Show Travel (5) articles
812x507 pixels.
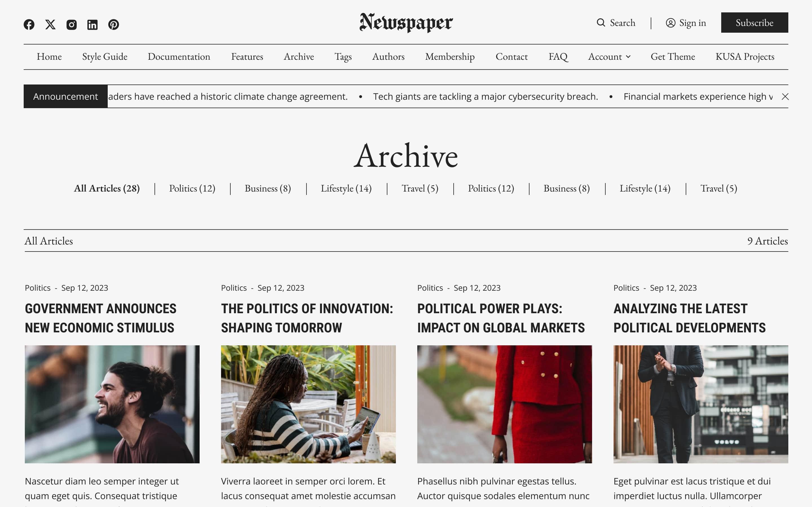click(420, 188)
